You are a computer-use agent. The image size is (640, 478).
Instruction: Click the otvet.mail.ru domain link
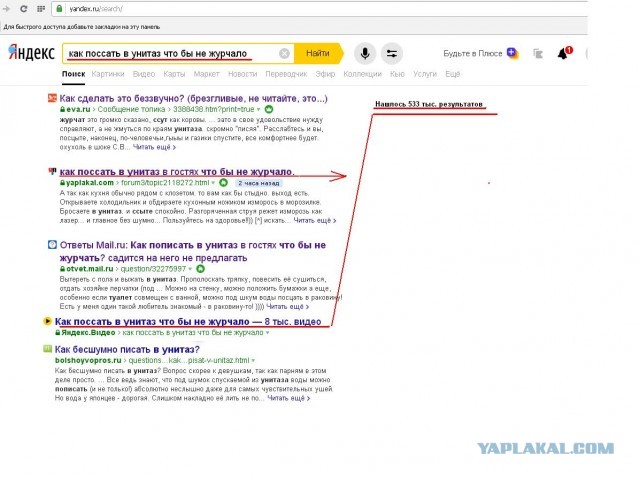(89, 269)
